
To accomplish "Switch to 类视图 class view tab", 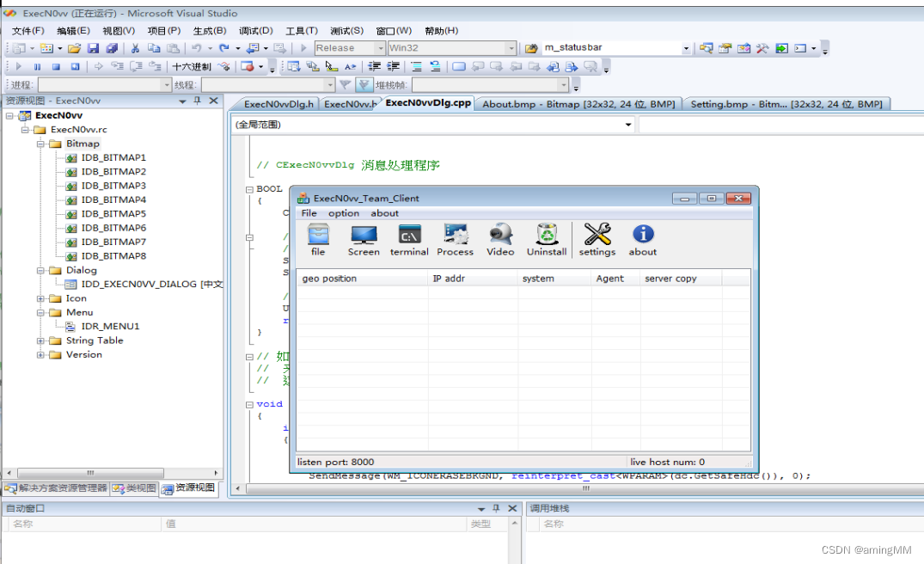I will pos(135,488).
